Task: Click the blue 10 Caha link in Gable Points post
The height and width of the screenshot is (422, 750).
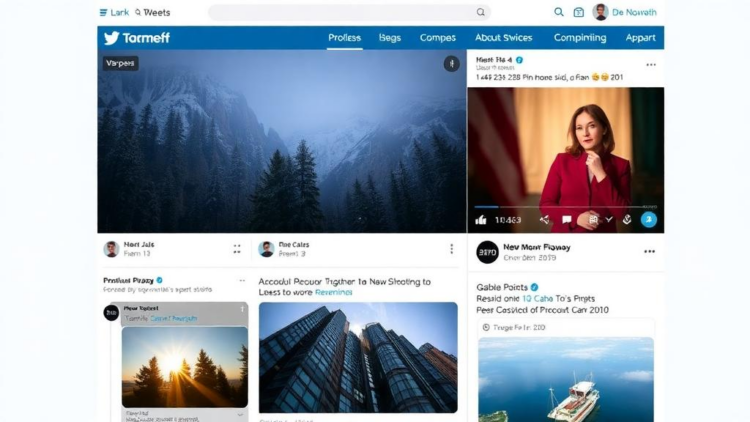Action: tap(538, 299)
